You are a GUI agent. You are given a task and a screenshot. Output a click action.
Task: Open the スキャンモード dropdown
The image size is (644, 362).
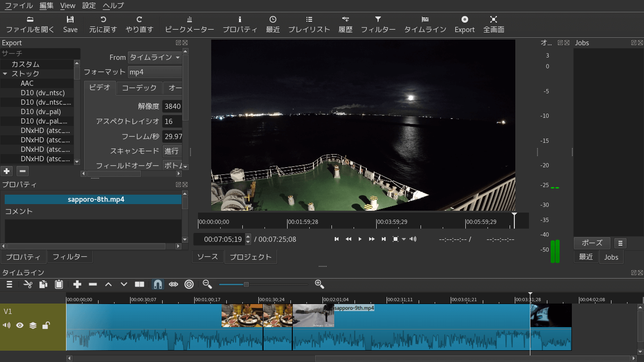[x=172, y=151]
